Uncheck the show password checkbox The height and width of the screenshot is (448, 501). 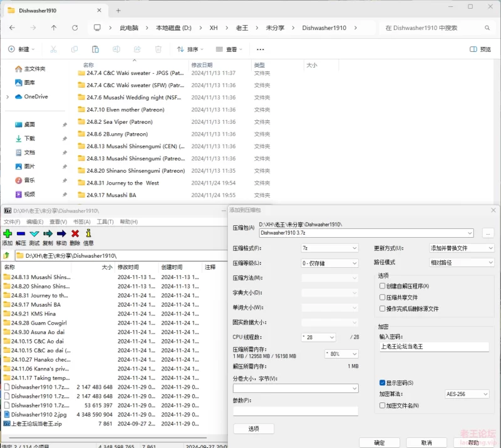[383, 383]
